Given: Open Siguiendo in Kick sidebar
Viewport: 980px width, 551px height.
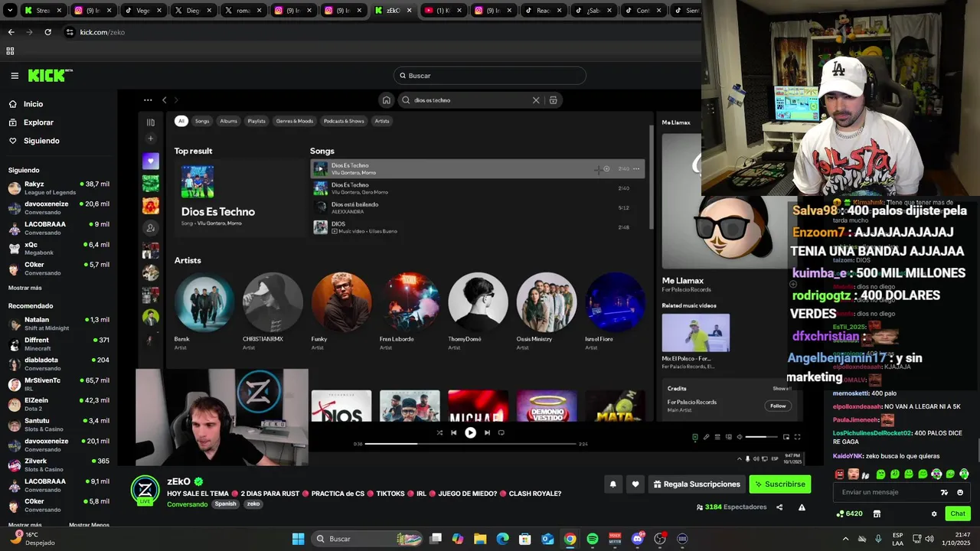Looking at the screenshot, I should pos(41,141).
